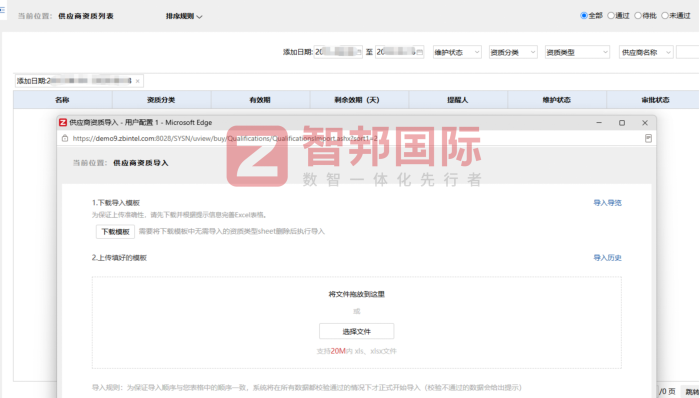The width and height of the screenshot is (700, 398).
Task: Minimize the 供应商资质导入 window
Action: click(599, 122)
